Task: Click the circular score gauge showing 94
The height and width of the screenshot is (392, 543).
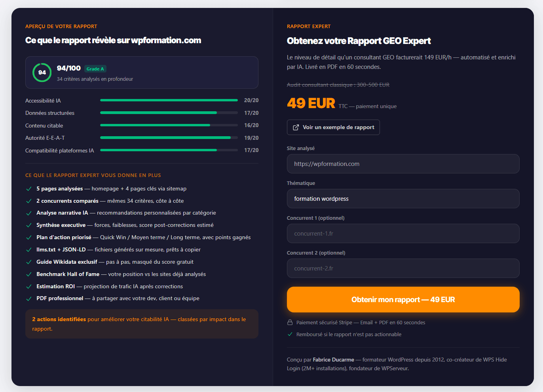Action: point(42,72)
